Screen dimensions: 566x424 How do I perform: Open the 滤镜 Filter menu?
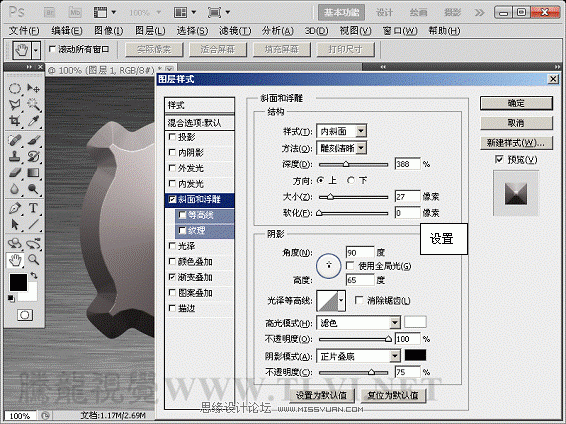tap(235, 31)
